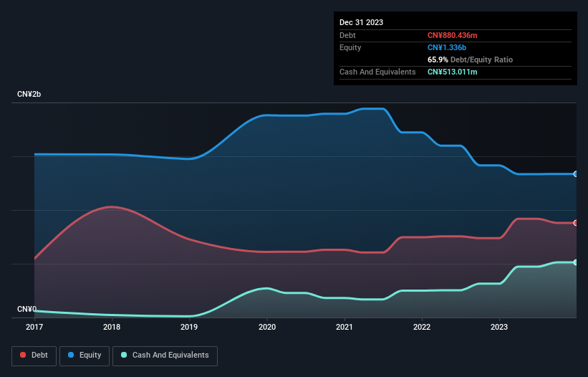Click the CN¥1.336b equity value
The width and height of the screenshot is (588, 377).
tap(447, 47)
